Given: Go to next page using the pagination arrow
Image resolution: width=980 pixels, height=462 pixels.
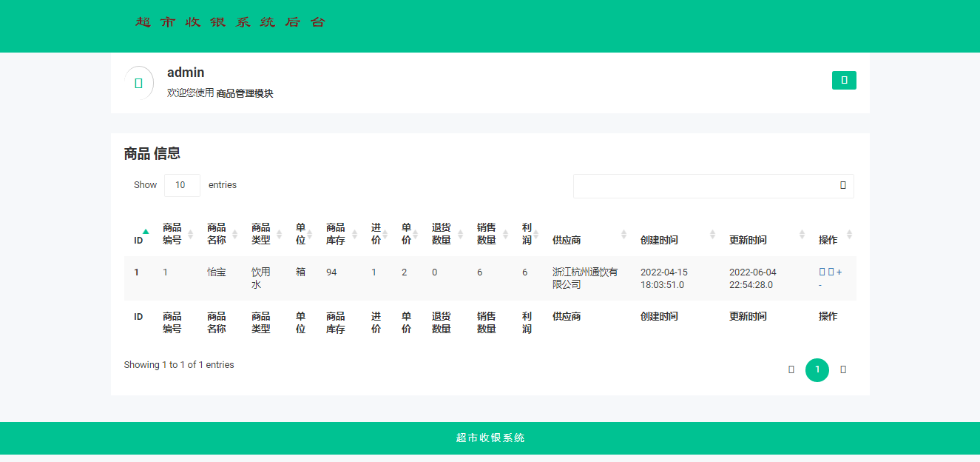Looking at the screenshot, I should (843, 369).
